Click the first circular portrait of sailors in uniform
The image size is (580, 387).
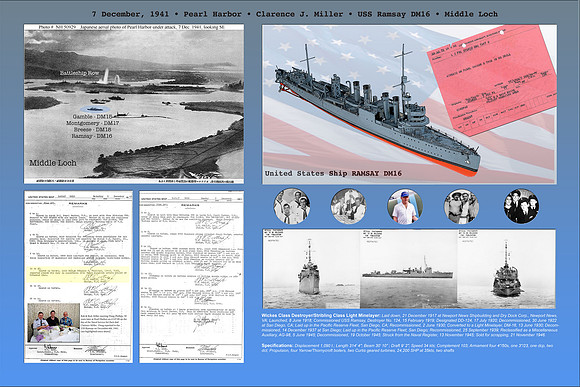(x=292, y=206)
